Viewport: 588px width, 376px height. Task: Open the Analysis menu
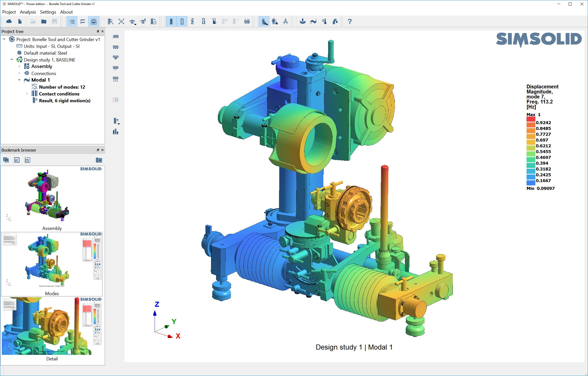[28, 12]
